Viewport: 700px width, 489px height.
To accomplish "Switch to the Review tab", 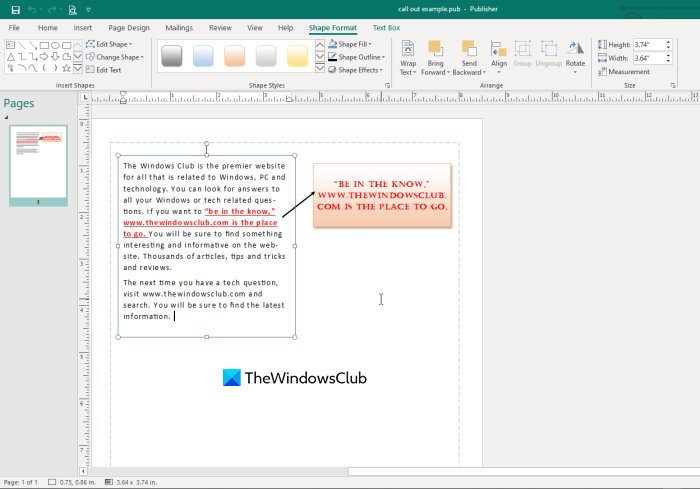I will coord(221,28).
